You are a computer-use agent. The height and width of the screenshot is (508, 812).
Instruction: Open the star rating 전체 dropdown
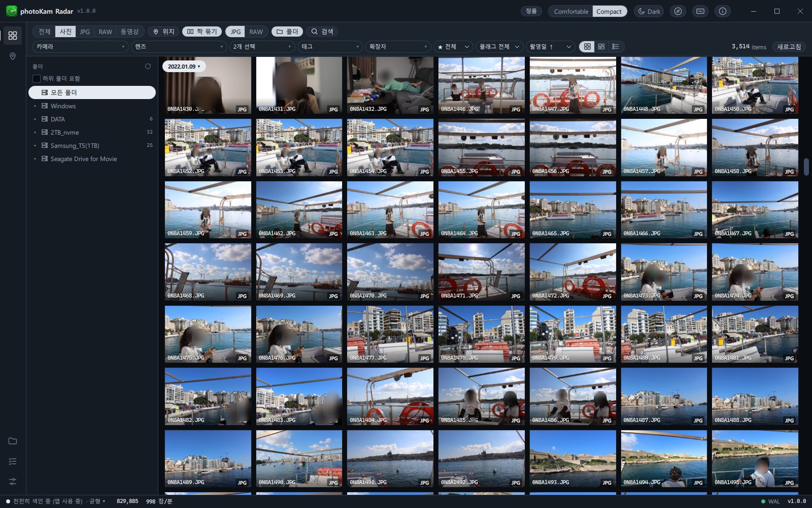pyautogui.click(x=453, y=47)
